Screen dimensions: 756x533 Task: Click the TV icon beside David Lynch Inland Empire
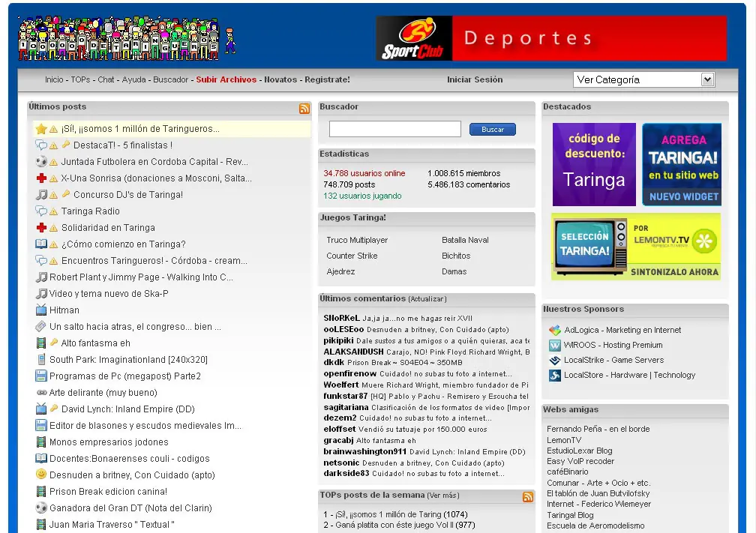(x=41, y=409)
